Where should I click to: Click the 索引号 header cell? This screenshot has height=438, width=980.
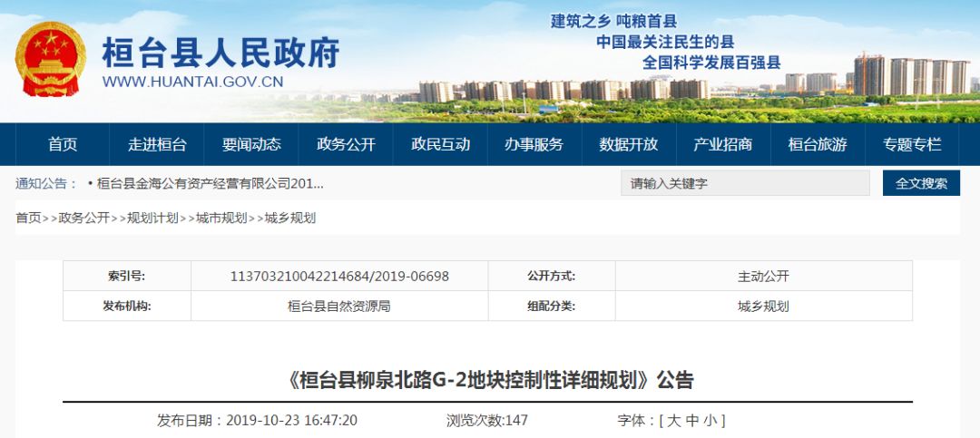pos(127,277)
